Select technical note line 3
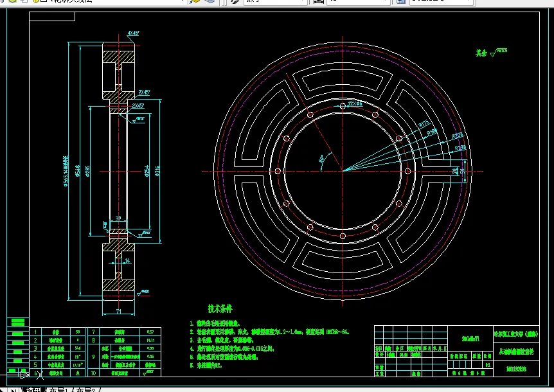Screen dimensions: 554x392 pyautogui.click(x=222, y=340)
